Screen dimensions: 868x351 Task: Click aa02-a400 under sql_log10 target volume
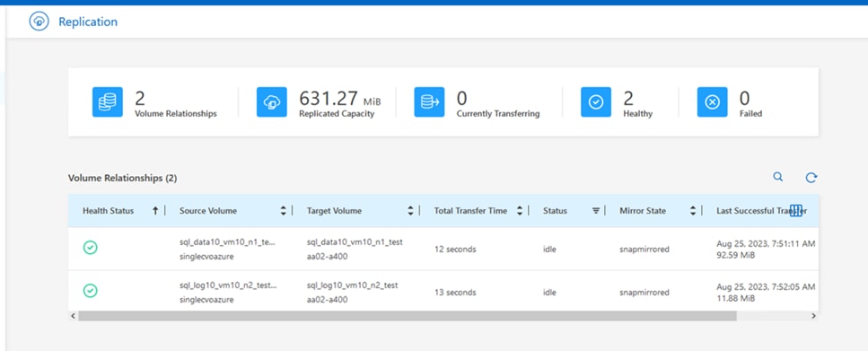[x=327, y=299]
